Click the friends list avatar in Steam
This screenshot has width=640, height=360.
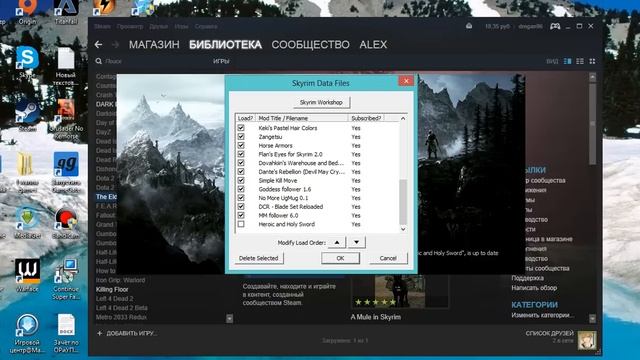[587, 340]
